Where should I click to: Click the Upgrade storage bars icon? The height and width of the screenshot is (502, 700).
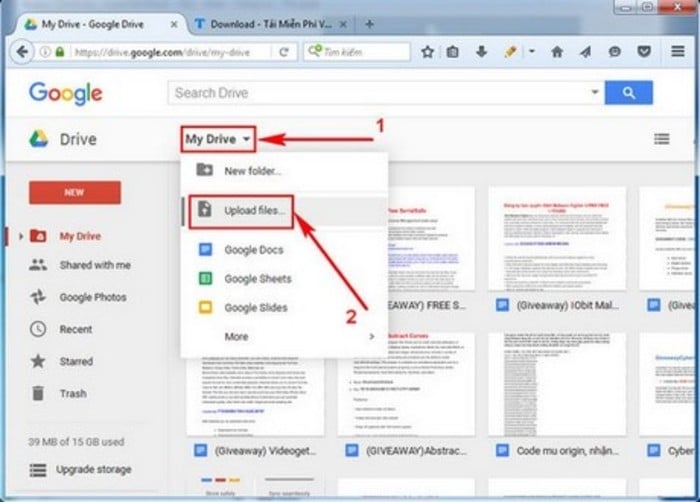click(38, 470)
